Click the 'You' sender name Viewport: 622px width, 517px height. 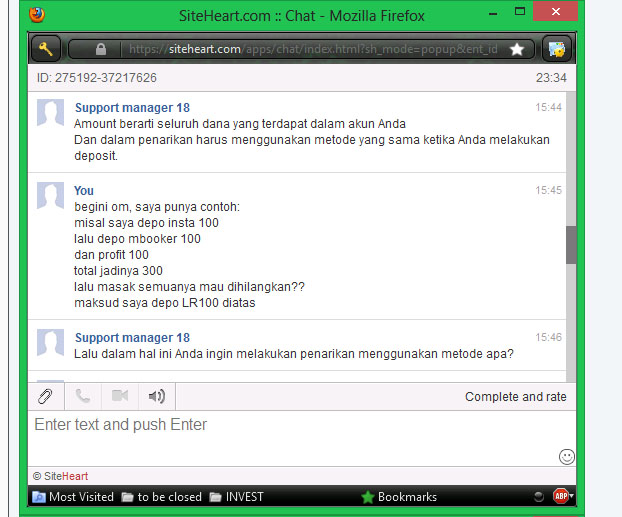(84, 191)
